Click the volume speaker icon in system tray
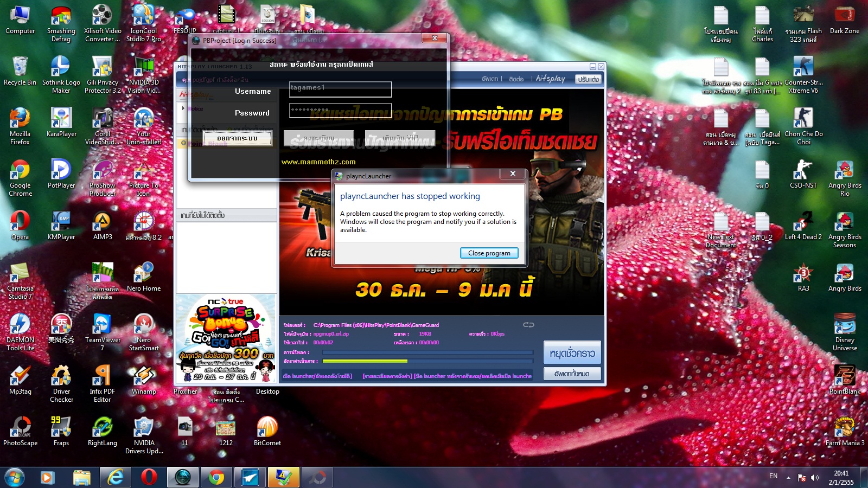This screenshot has width=868, height=488. pos(814,478)
